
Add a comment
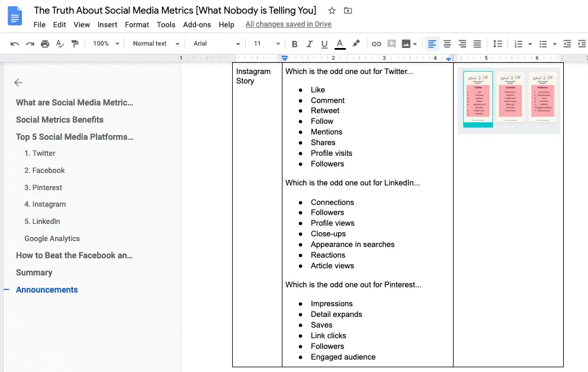391,44
